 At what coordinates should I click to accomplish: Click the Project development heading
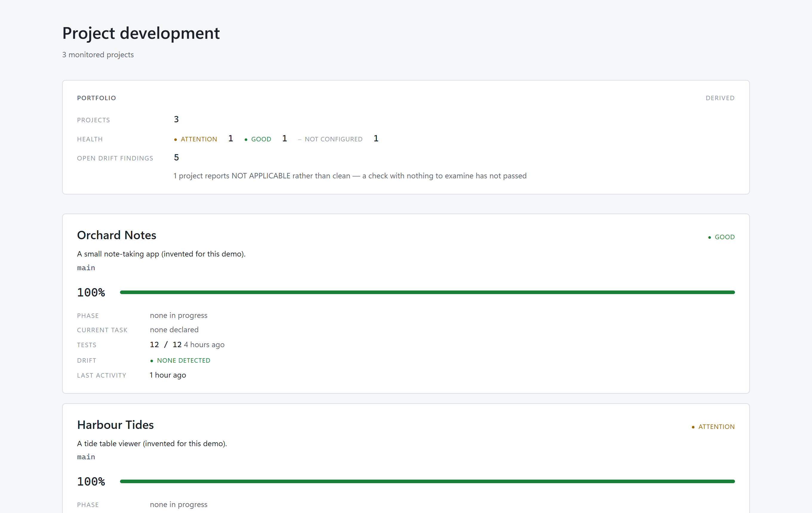141,33
